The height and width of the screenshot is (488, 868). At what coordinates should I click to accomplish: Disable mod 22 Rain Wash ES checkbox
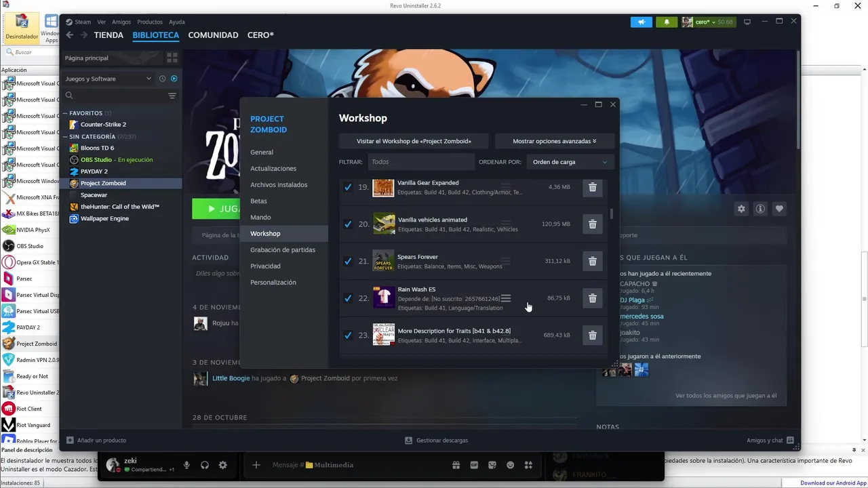click(x=348, y=298)
